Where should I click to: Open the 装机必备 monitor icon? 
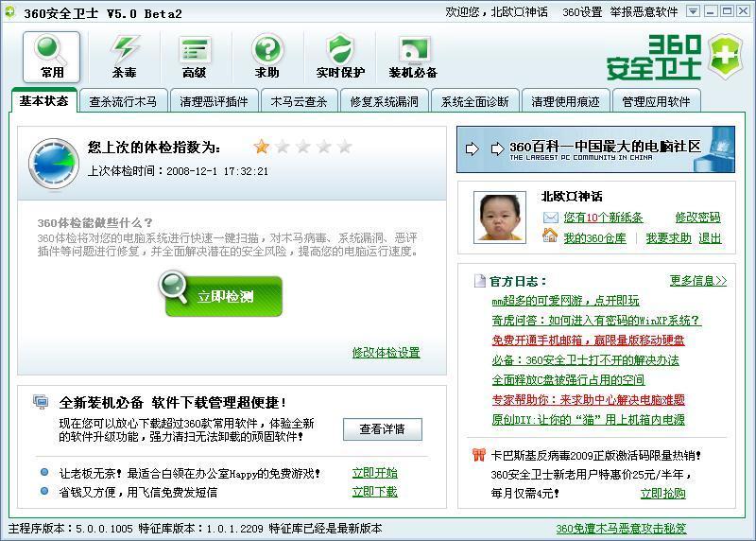pyautogui.click(x=413, y=49)
